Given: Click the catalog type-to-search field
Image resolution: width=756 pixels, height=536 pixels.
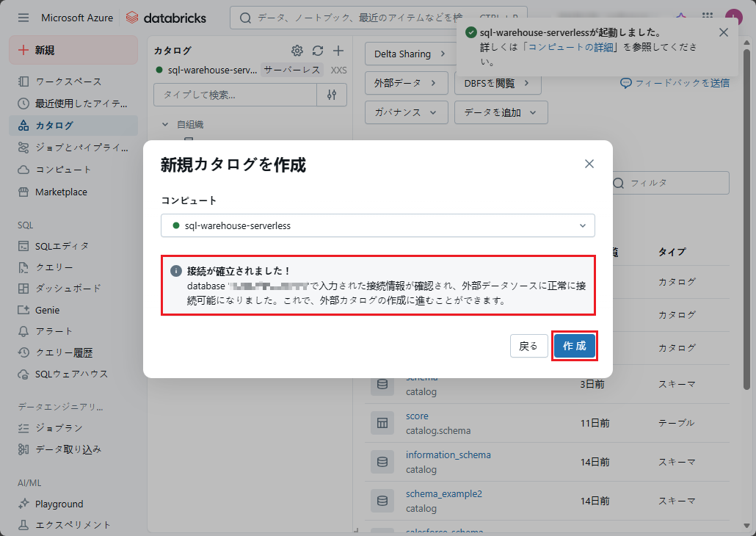Looking at the screenshot, I should 235,95.
